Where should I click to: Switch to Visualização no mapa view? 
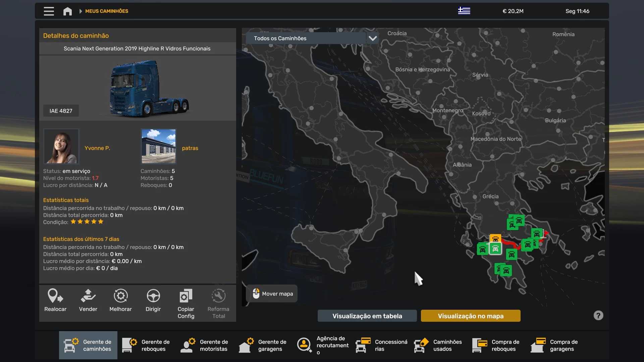[x=470, y=316]
